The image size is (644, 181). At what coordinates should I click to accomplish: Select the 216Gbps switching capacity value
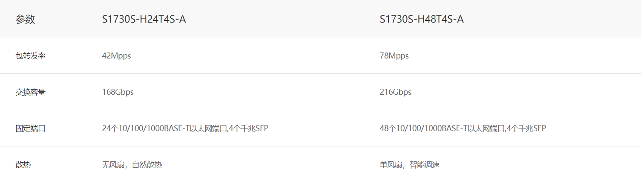395,92
